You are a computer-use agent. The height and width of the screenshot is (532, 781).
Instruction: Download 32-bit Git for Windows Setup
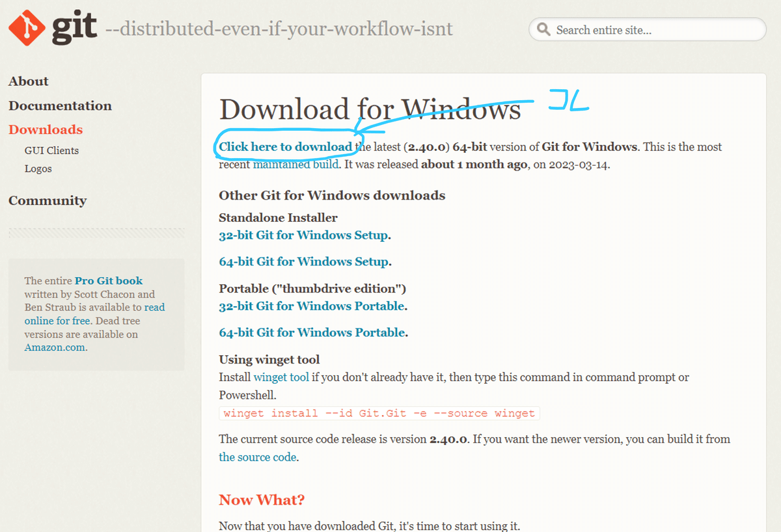click(303, 235)
